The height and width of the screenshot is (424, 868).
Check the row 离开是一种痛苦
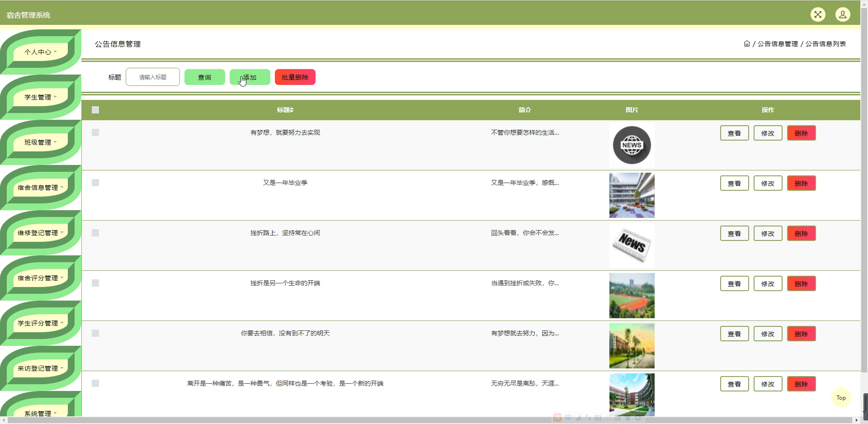[x=95, y=383]
